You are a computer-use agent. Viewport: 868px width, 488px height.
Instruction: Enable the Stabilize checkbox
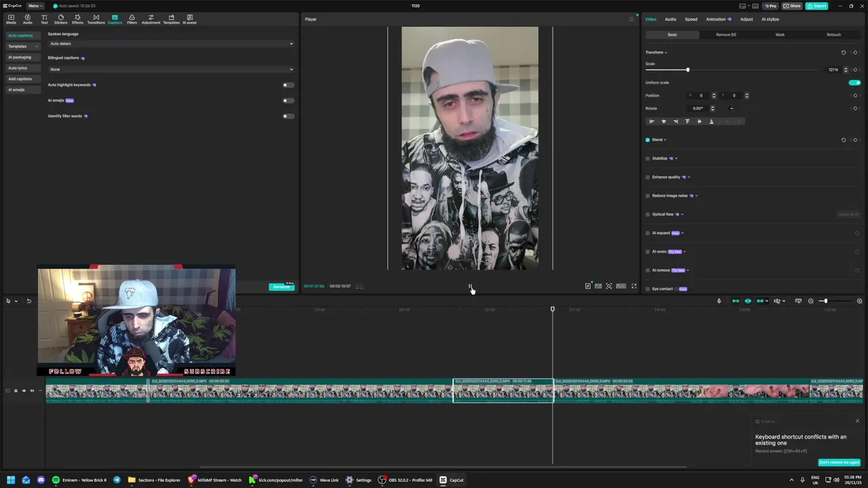[x=648, y=159]
